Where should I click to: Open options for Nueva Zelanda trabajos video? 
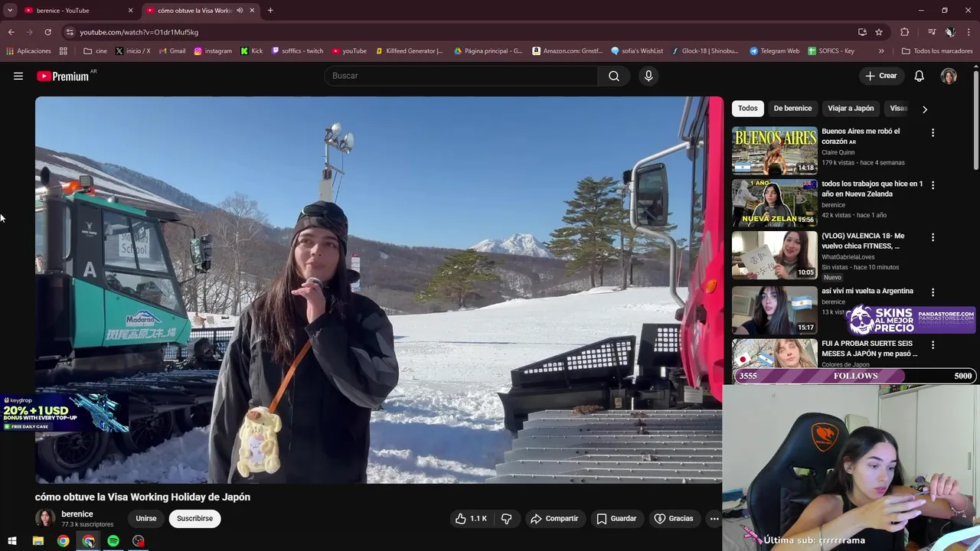933,185
